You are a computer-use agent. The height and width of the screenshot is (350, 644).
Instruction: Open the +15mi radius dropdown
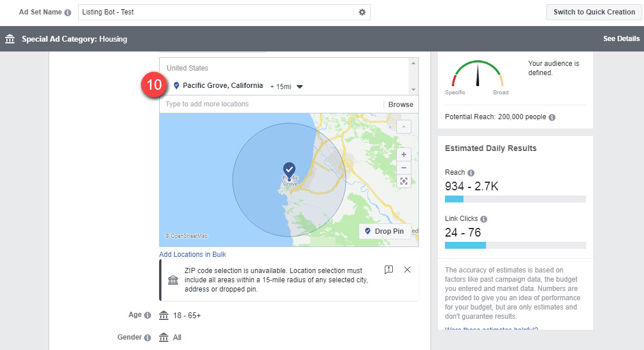tap(299, 86)
